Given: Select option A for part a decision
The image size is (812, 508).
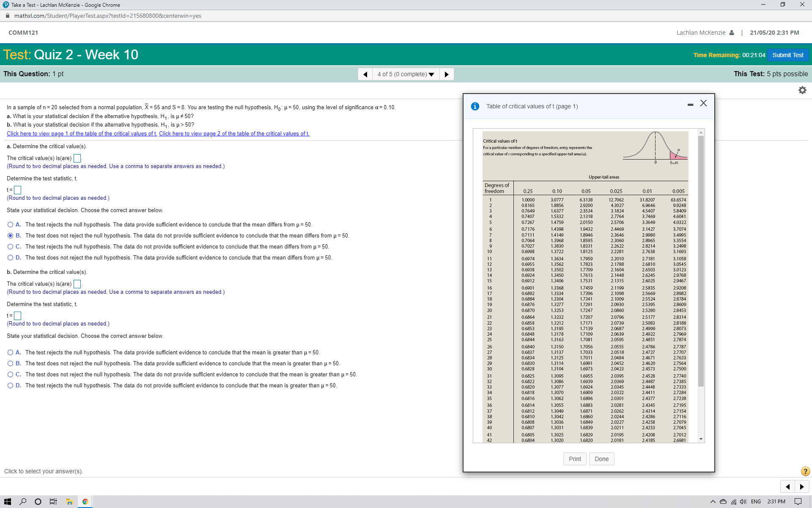Looking at the screenshot, I should 11,224.
